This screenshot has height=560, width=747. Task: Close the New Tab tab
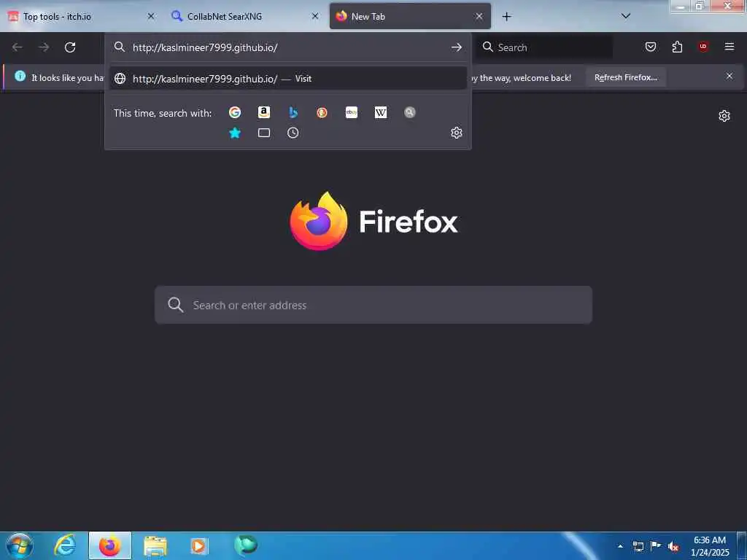479,16
